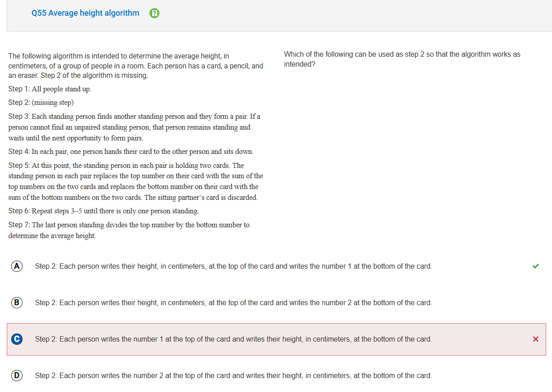Click the Step 7 divide numbers paragraph
Viewport: 552px width, 392px height.
tap(129, 230)
